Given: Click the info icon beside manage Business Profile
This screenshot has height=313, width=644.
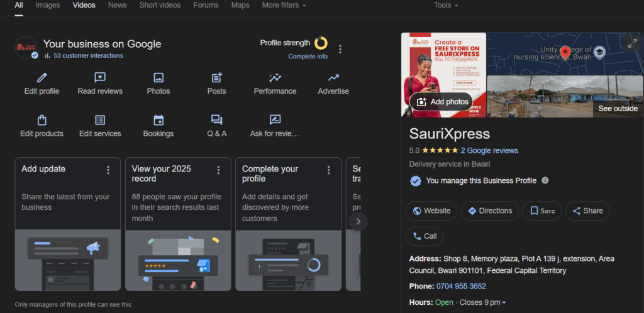Looking at the screenshot, I should [x=545, y=180].
